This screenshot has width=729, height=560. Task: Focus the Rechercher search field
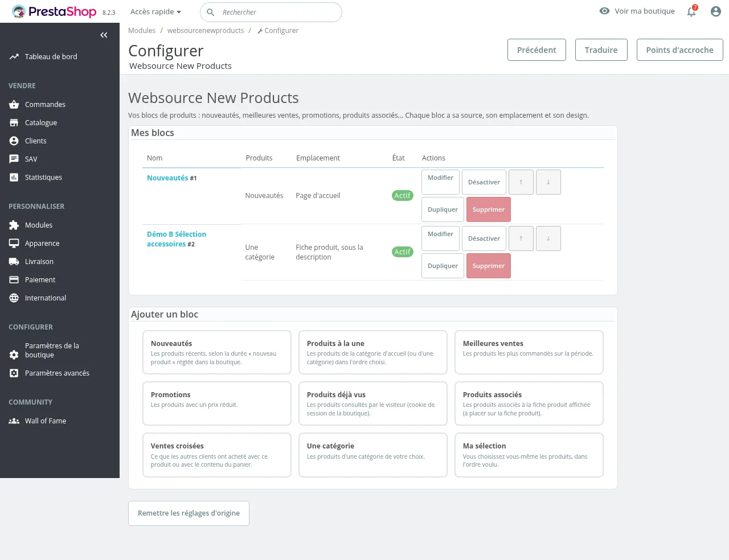point(271,12)
